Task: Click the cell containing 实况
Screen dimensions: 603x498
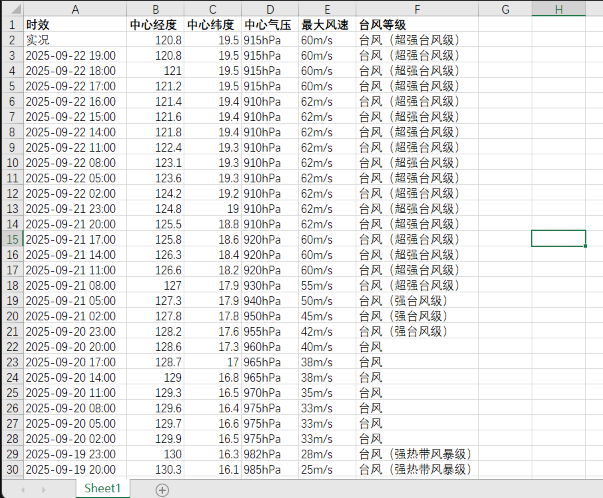Action: [75, 40]
